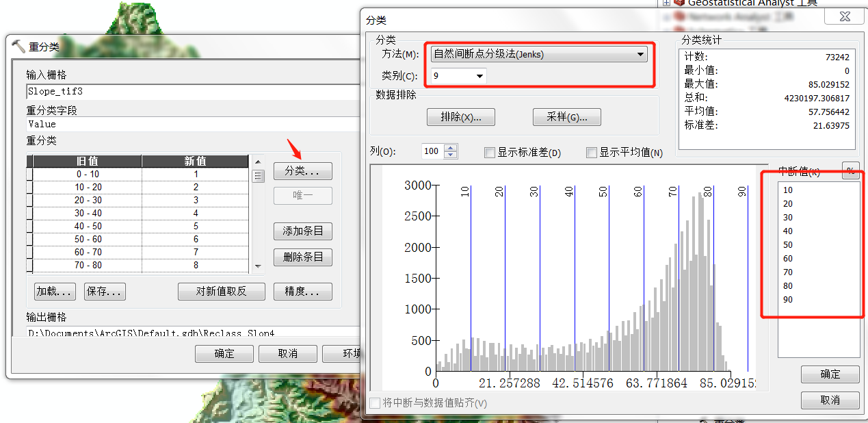The width and height of the screenshot is (868, 423).
Task: Click the 重分类 hammer icon in title bar
Action: click(x=18, y=47)
